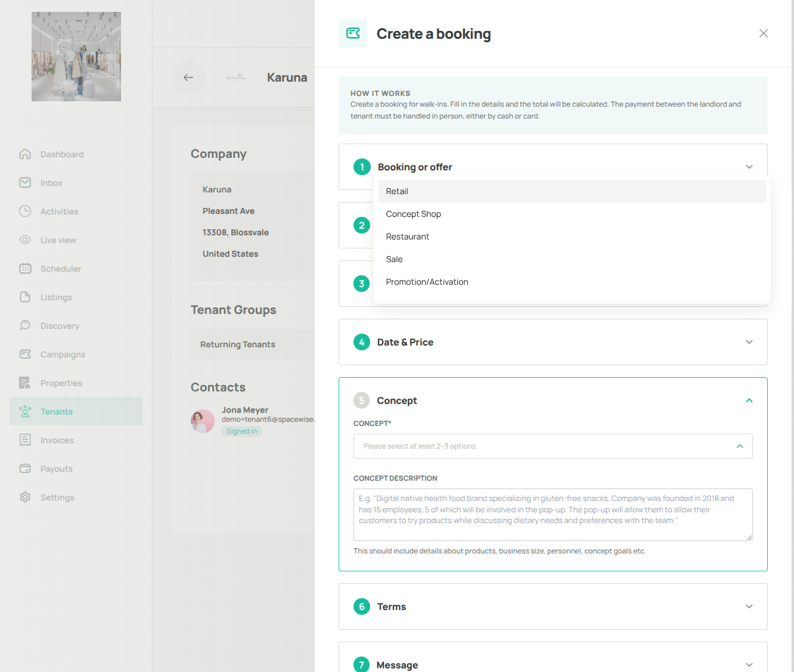Open Scheduler page label

tap(61, 269)
